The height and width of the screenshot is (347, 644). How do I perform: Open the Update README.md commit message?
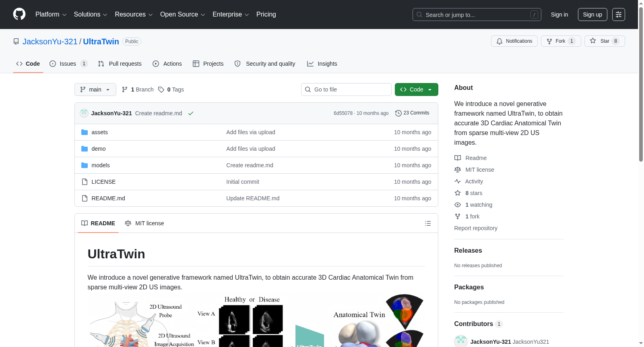point(253,198)
